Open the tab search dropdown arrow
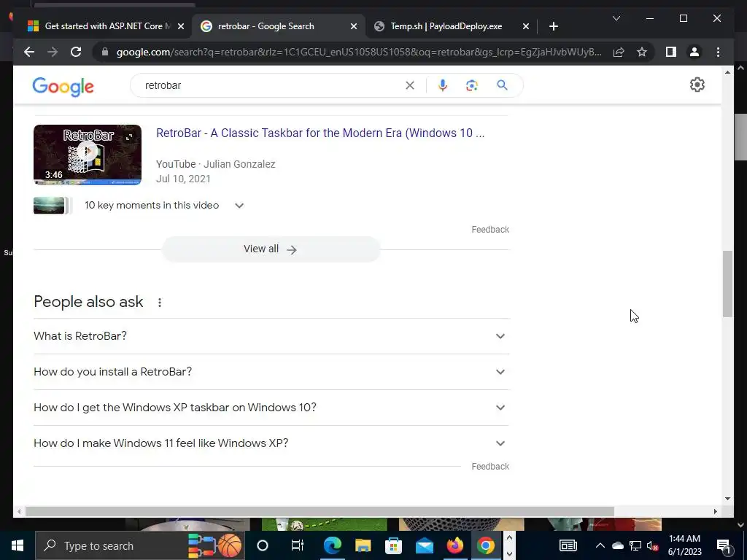747x560 pixels. pyautogui.click(x=616, y=18)
